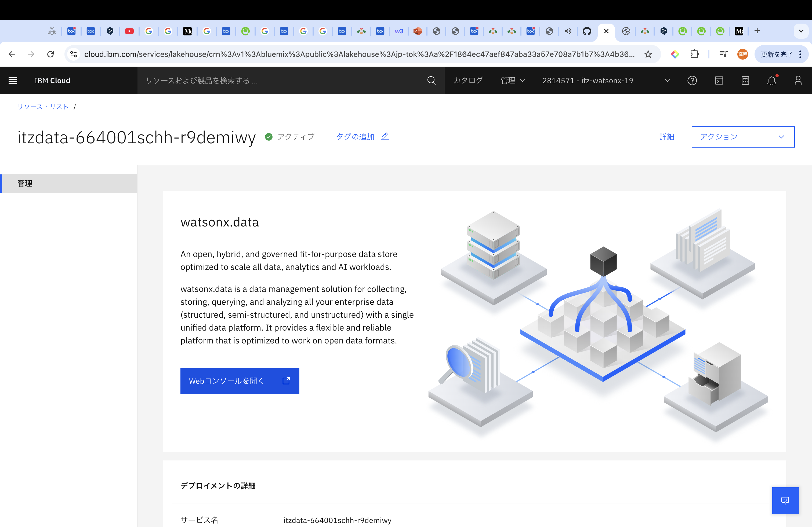Click the feedback chat icon button
This screenshot has height=527, width=812.
pyautogui.click(x=785, y=500)
